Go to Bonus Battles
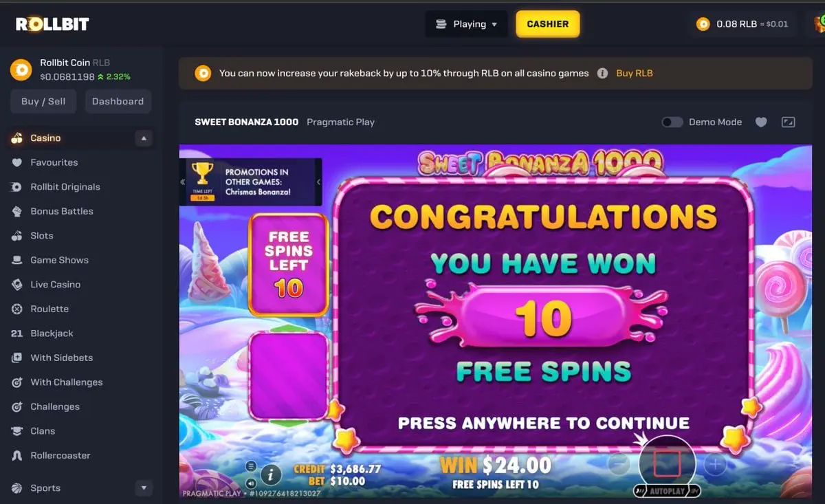 pos(62,211)
